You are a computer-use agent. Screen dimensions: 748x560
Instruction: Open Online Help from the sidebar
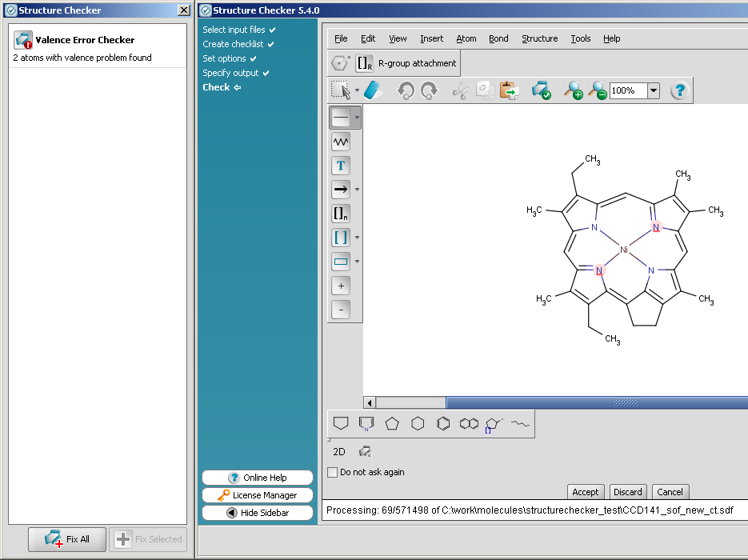click(x=258, y=478)
